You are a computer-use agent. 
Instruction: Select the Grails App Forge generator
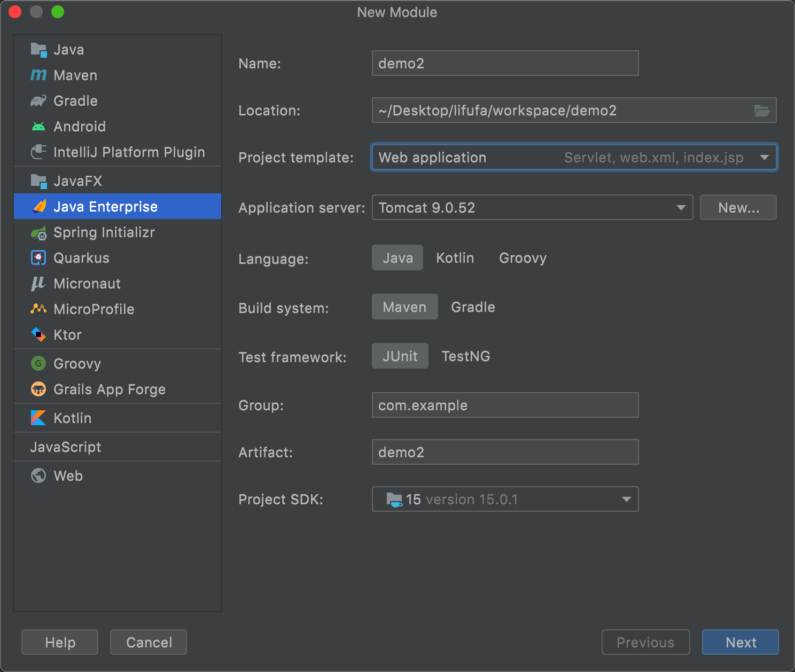point(118,389)
